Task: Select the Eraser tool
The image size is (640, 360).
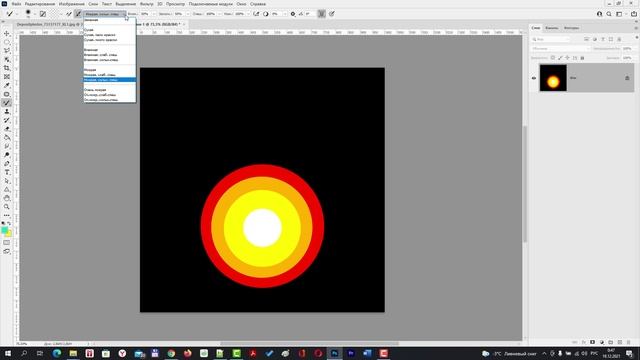Action: point(7,129)
